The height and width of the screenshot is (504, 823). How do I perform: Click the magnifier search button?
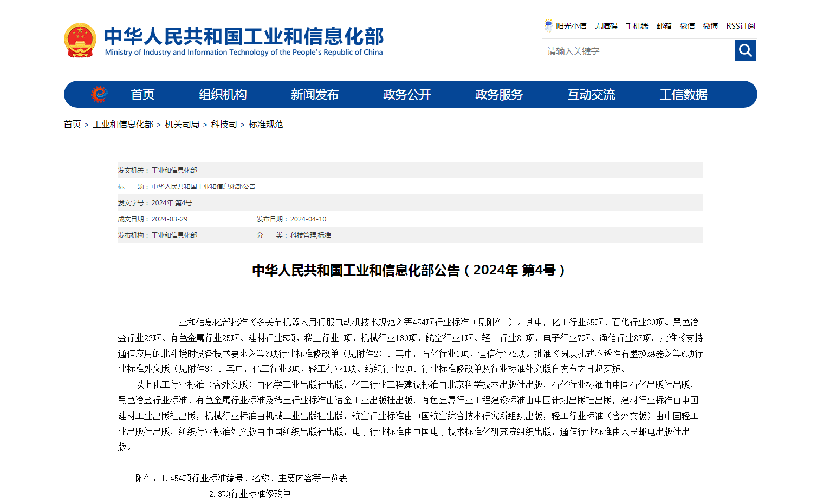pyautogui.click(x=745, y=51)
